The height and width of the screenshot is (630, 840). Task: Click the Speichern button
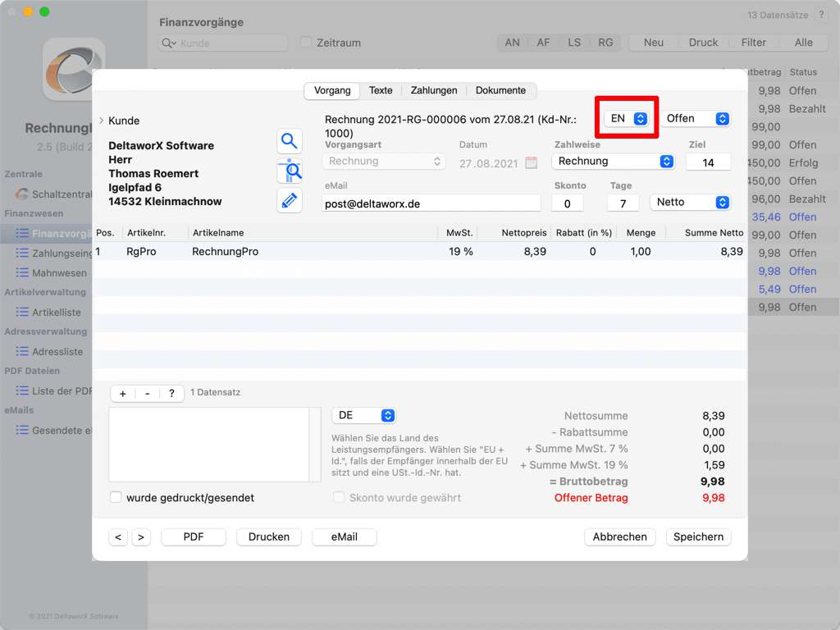coord(698,537)
